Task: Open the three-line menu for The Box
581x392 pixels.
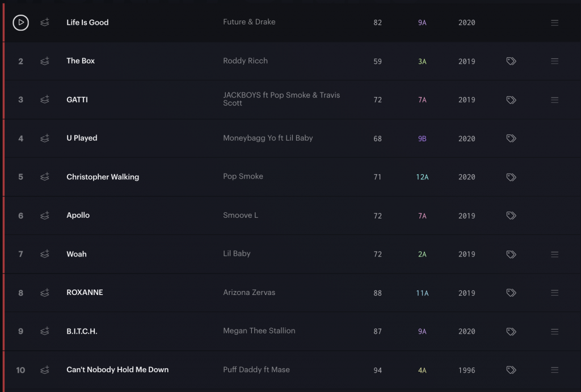Action: (x=555, y=61)
